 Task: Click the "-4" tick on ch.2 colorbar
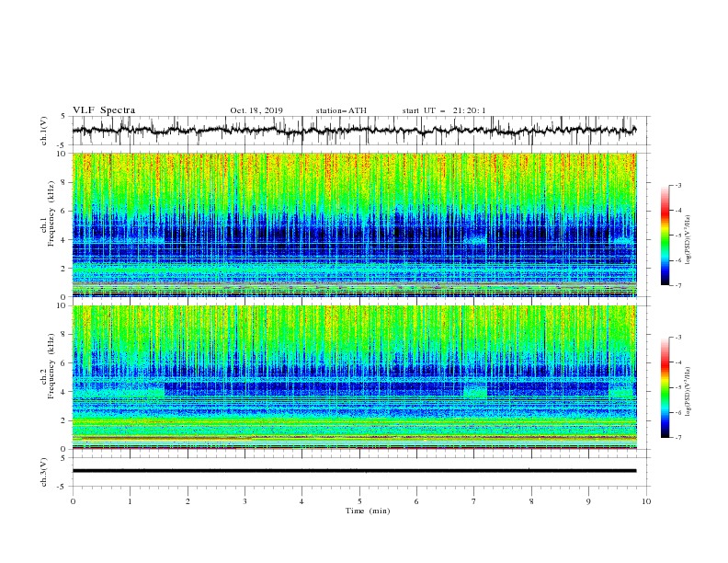point(678,362)
